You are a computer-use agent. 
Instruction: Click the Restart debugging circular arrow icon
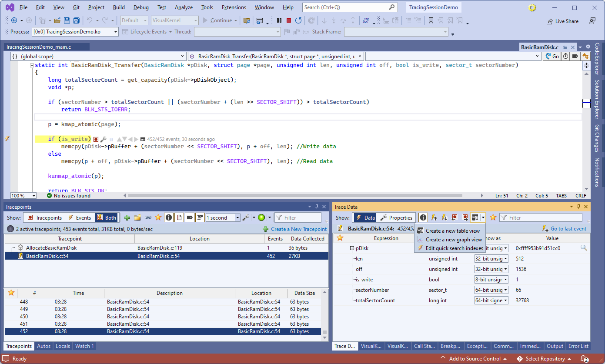298,20
